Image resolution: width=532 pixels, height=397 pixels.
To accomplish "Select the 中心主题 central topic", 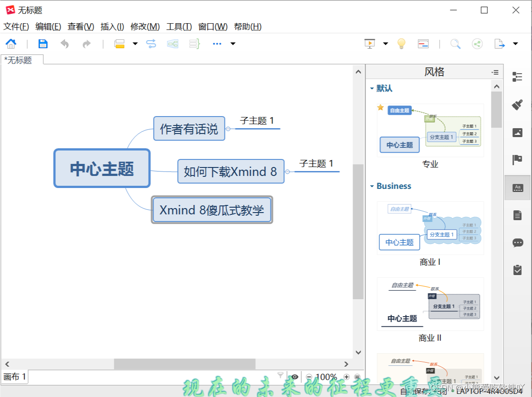I will pyautogui.click(x=102, y=168).
